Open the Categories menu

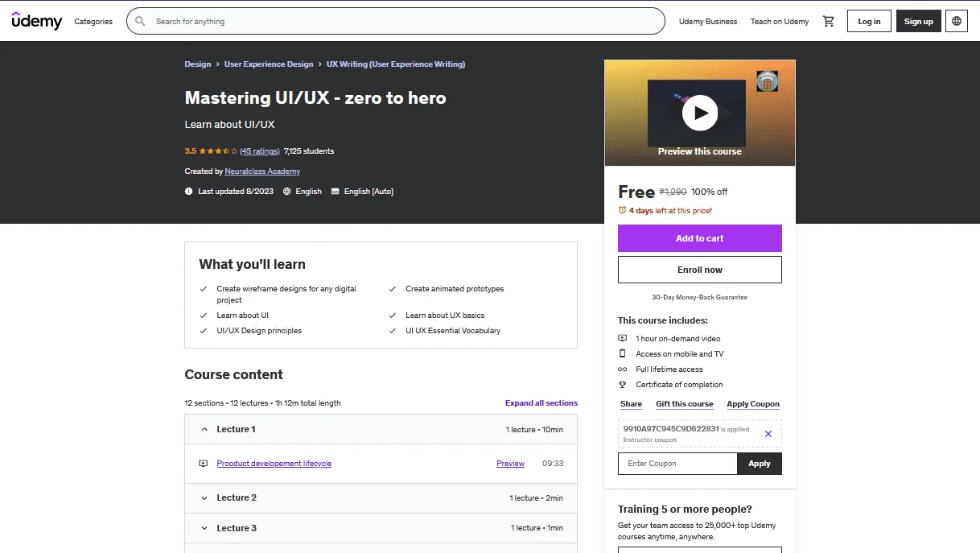click(93, 22)
